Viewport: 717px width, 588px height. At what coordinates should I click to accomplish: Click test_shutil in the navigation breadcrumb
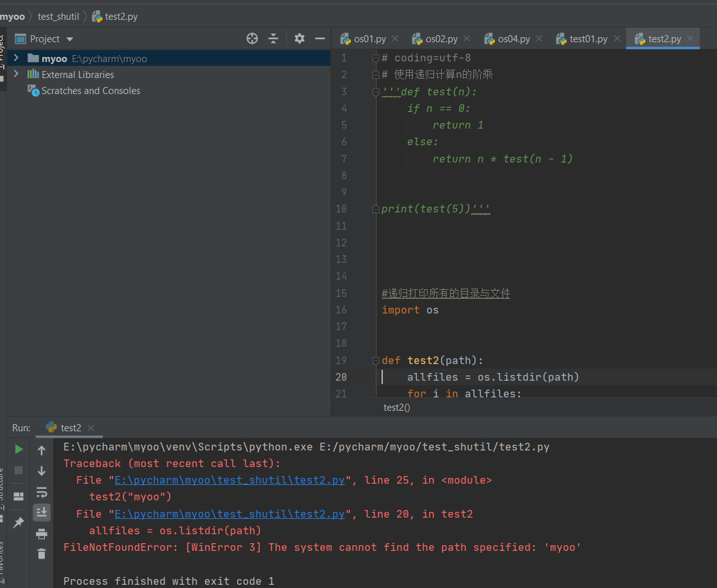click(x=58, y=17)
